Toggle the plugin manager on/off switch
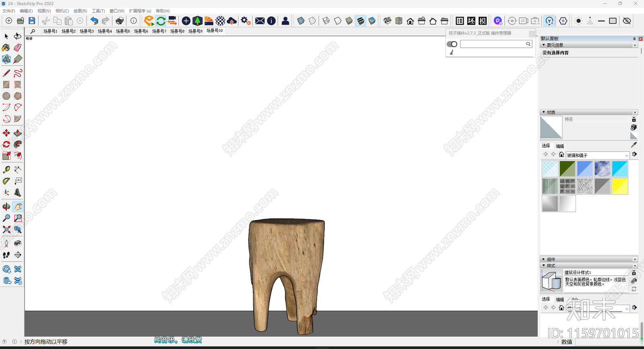This screenshot has height=349, width=644. click(x=452, y=44)
